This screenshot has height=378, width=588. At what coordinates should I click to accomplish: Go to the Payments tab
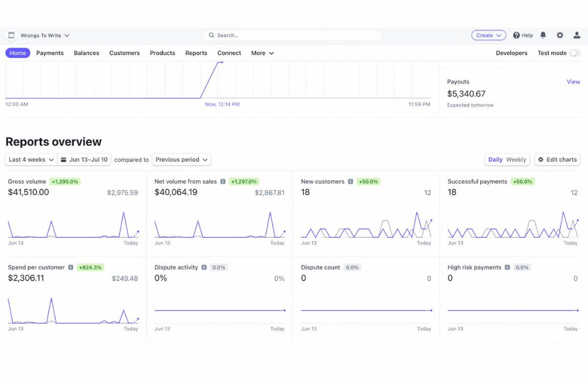point(50,53)
